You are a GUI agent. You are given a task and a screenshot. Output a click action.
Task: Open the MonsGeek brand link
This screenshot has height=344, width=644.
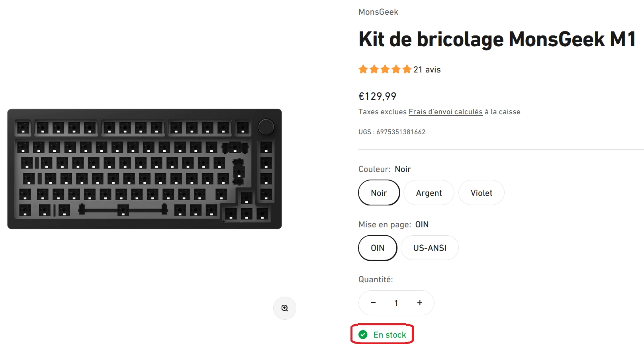click(378, 12)
